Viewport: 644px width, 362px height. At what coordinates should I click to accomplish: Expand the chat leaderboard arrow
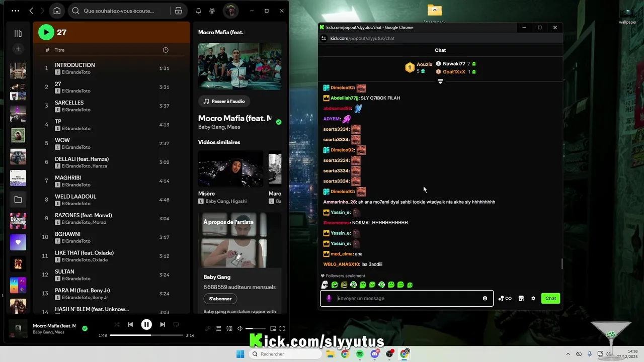click(x=440, y=81)
